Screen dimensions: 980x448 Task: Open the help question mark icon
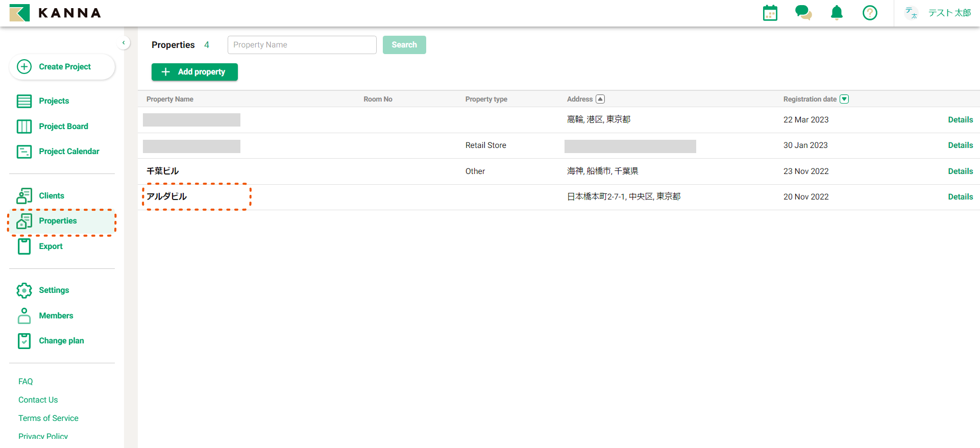pyautogui.click(x=870, y=13)
